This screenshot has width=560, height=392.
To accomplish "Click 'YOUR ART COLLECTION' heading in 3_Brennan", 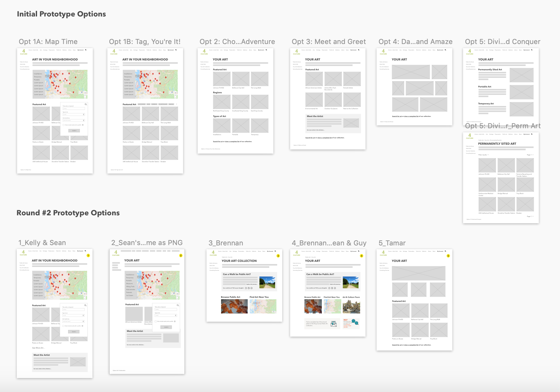I will coord(239,261).
